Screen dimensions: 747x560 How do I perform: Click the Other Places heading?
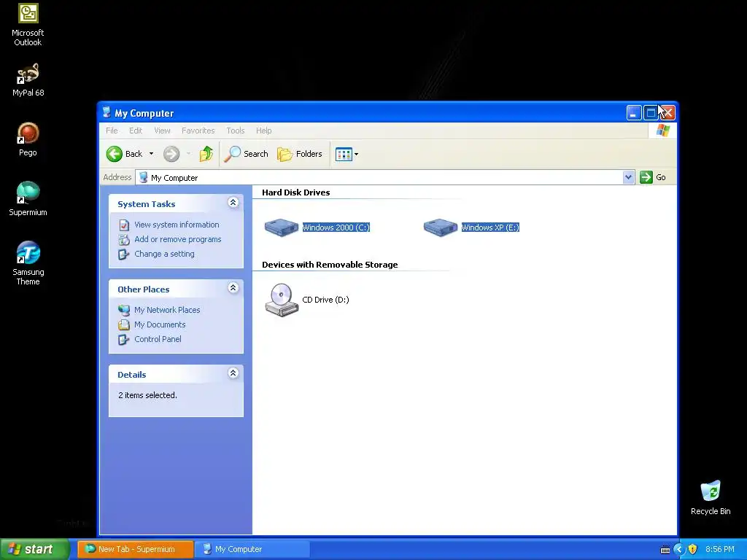144,289
